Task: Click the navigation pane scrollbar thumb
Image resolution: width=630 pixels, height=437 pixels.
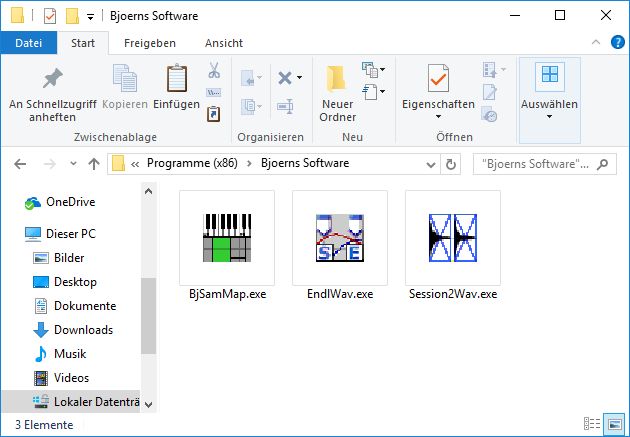Action: (148, 316)
